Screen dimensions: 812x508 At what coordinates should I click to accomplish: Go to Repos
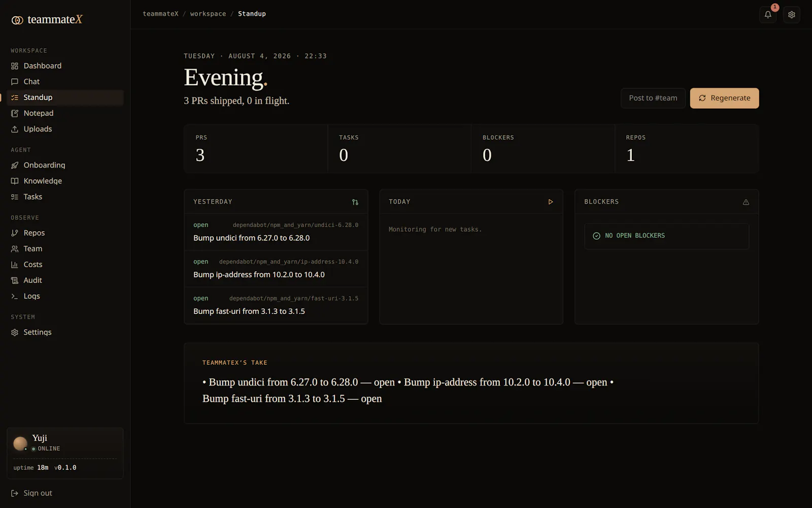coord(65,233)
